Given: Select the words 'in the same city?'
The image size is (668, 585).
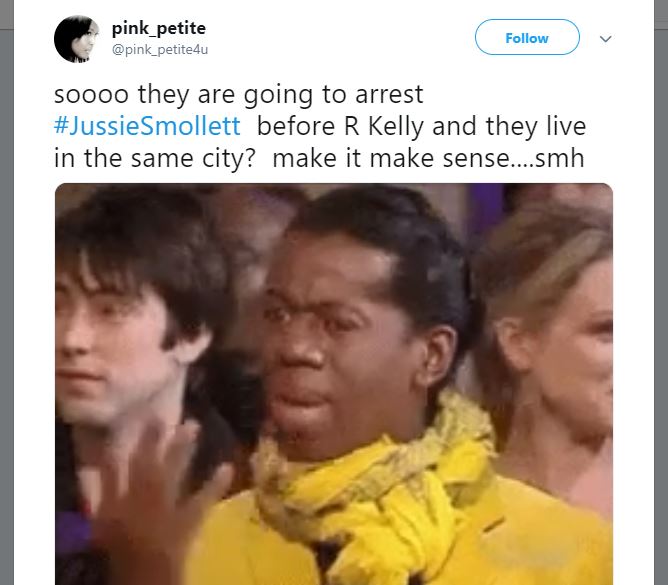Looking at the screenshot, I should pyautogui.click(x=154, y=158).
